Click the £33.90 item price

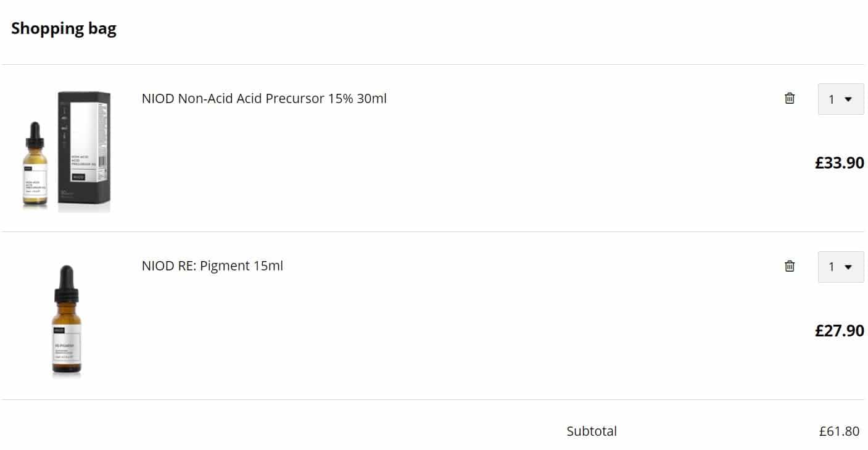point(839,163)
